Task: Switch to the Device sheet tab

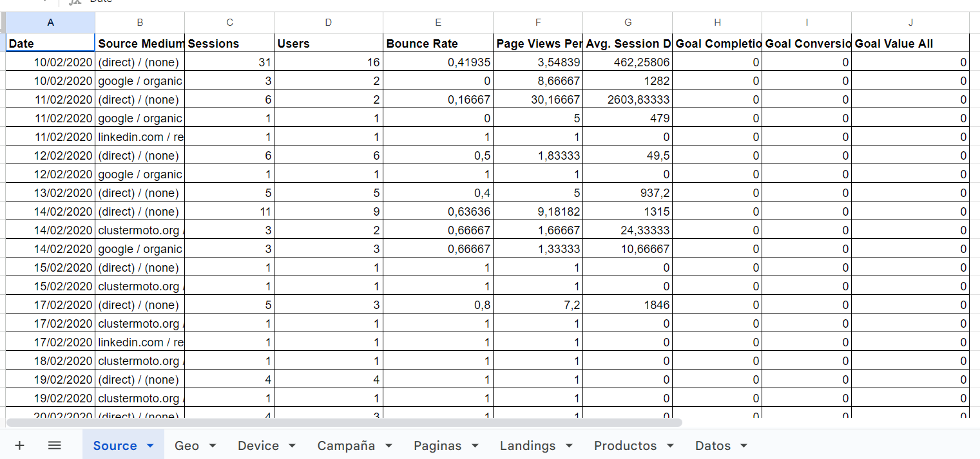Action: [x=258, y=445]
